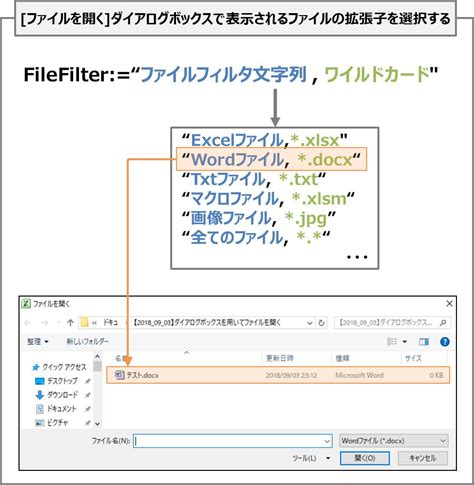
Task: Open the ツール(L) menu
Action: coord(311,458)
